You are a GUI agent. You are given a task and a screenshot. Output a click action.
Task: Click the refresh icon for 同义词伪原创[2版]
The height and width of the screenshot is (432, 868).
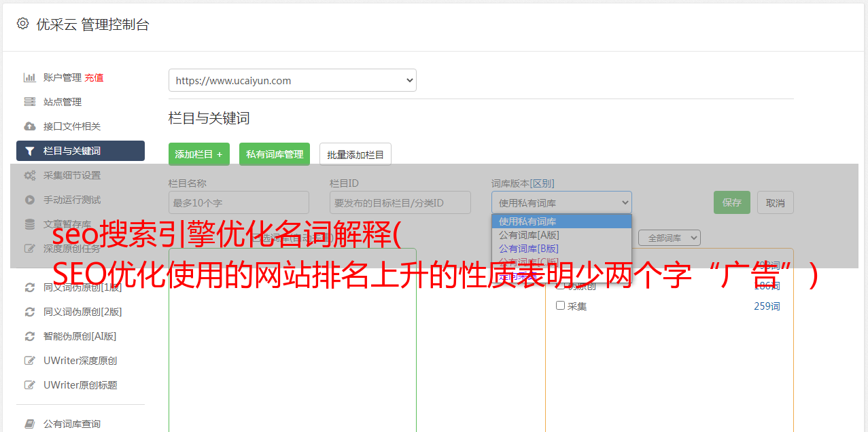click(30, 312)
